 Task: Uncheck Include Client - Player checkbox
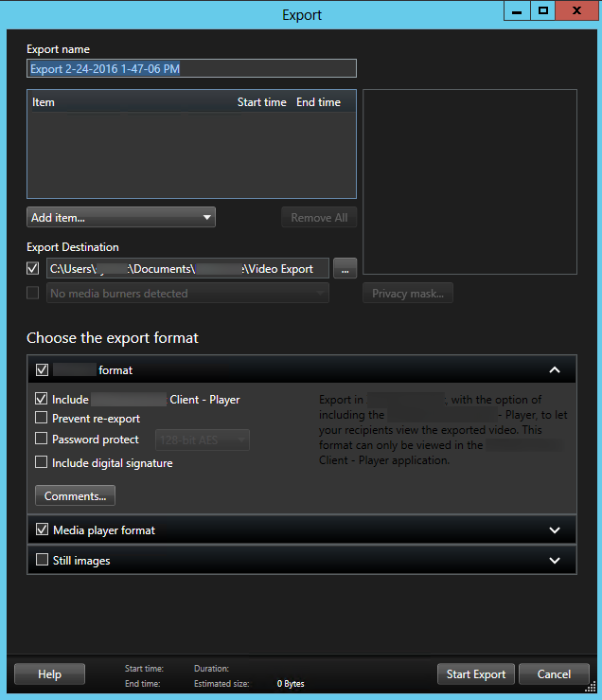42,400
